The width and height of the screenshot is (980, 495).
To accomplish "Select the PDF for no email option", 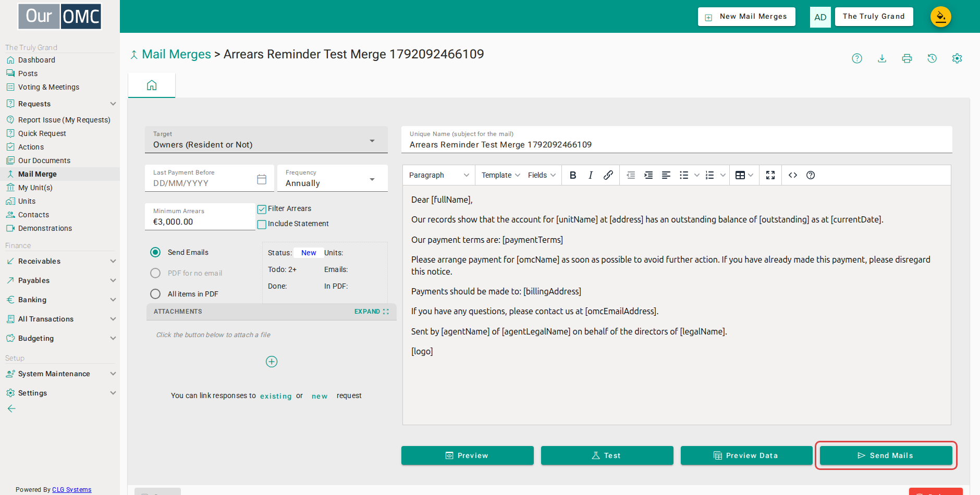I will tap(155, 273).
